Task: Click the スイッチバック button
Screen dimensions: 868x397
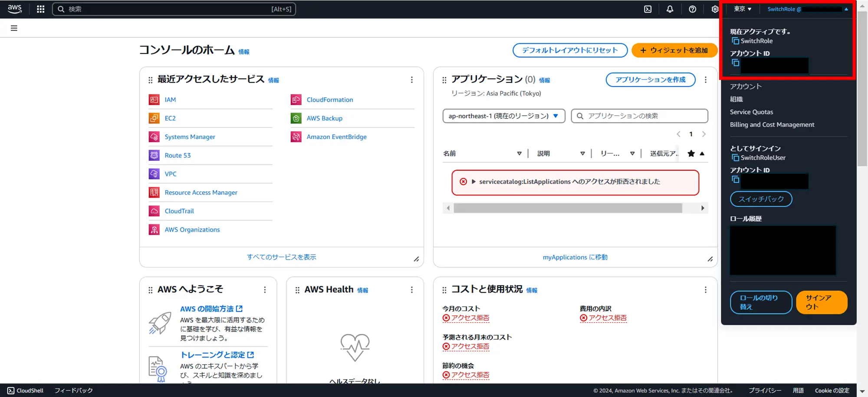Action: click(x=761, y=199)
